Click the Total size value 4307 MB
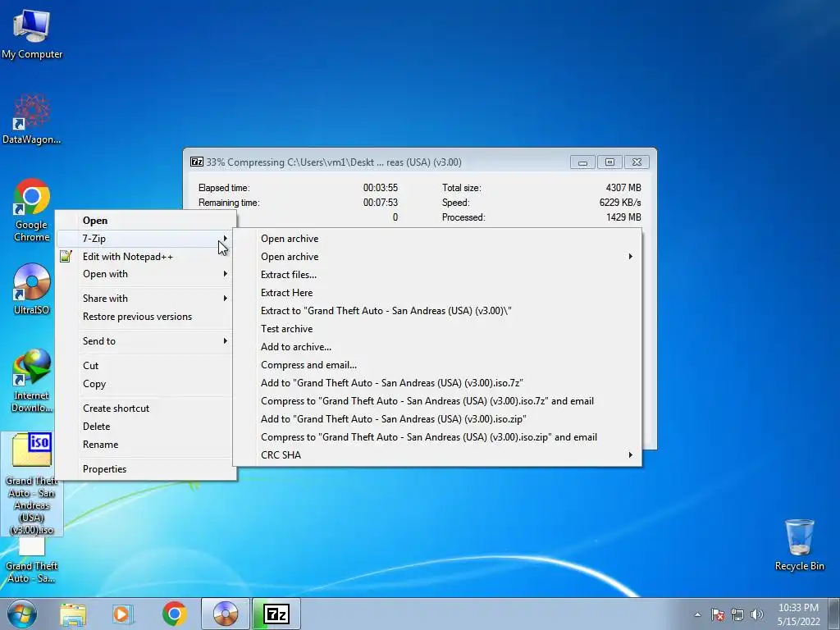 [x=623, y=188]
